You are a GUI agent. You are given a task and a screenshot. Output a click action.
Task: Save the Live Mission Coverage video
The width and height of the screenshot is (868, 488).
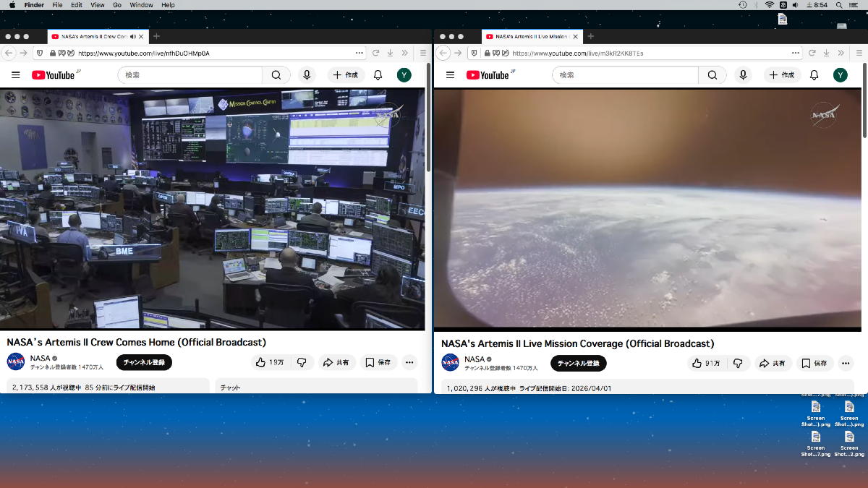tap(814, 363)
